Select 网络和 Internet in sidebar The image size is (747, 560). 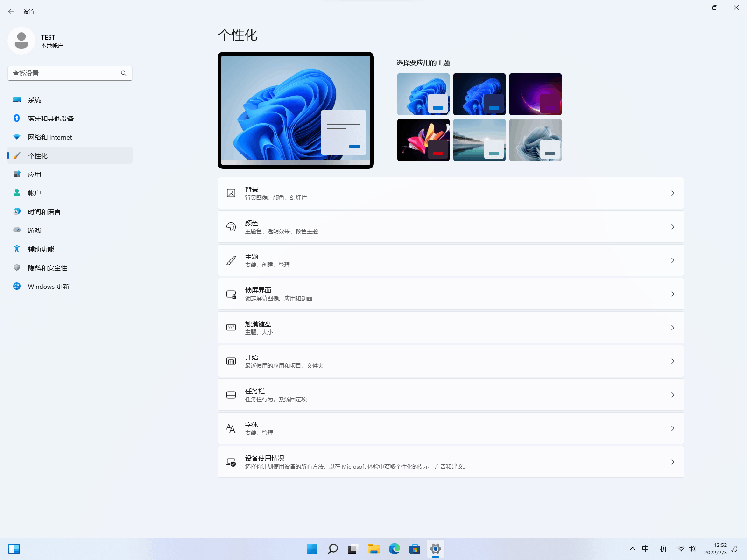coord(70,137)
